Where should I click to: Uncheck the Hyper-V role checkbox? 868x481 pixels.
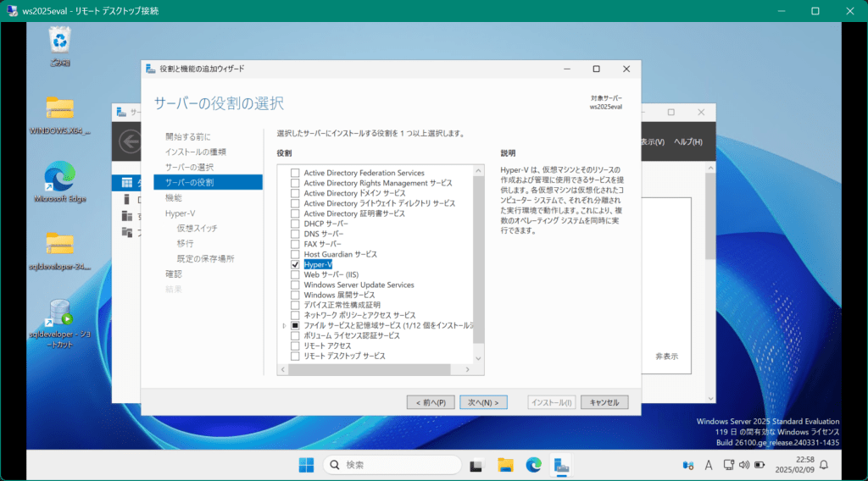(x=295, y=264)
